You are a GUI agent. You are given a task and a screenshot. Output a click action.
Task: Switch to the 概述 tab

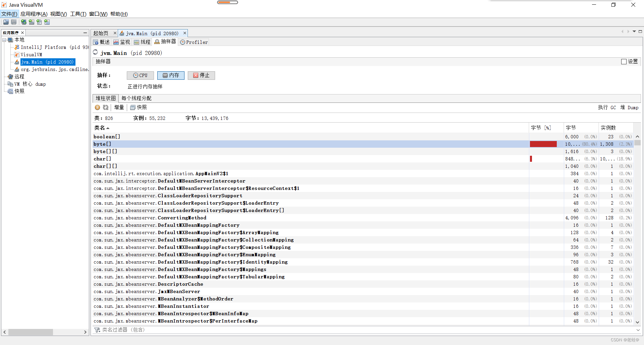point(102,42)
